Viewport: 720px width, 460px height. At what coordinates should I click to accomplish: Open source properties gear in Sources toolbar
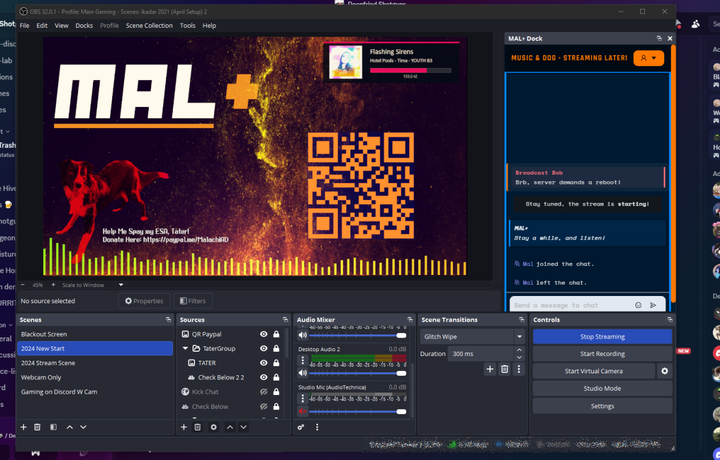(x=213, y=427)
